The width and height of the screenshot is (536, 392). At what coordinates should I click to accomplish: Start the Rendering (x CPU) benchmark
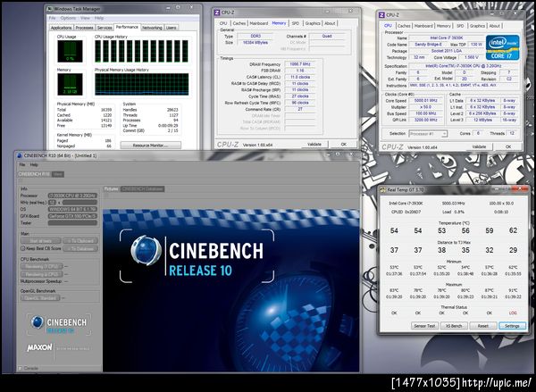(x=42, y=274)
